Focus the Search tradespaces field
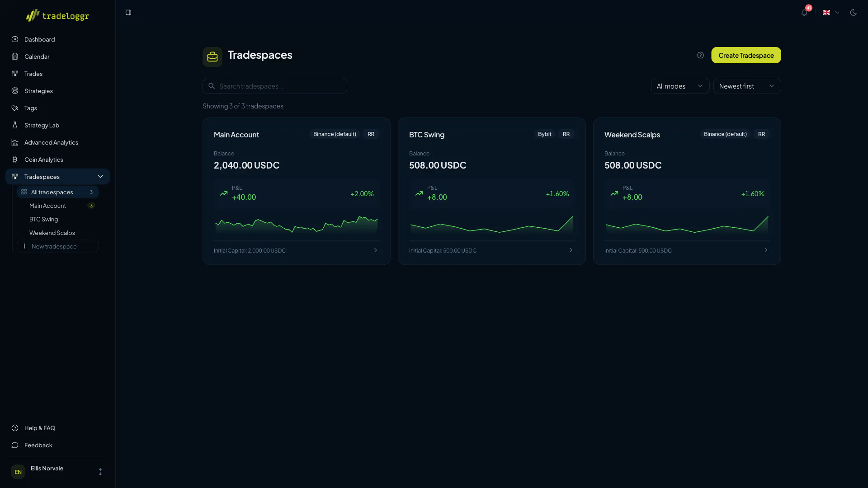 click(x=275, y=86)
